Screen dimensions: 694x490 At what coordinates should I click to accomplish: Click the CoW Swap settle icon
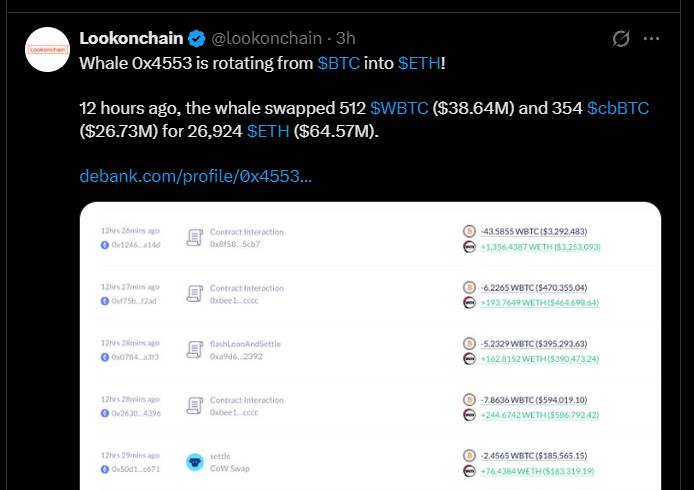pyautogui.click(x=195, y=463)
